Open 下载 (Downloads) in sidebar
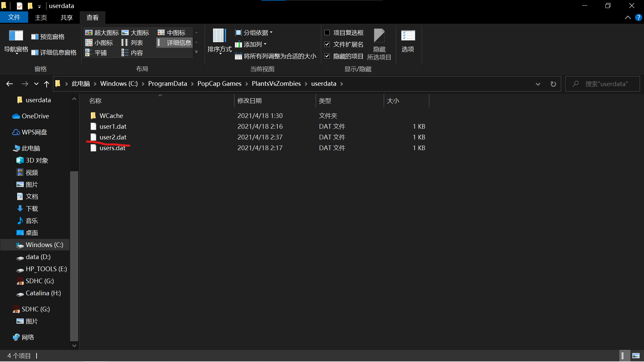 pyautogui.click(x=32, y=208)
